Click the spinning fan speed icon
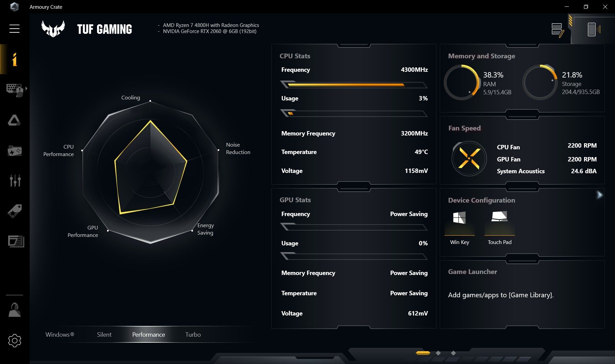Viewport: 615px width, 364px height. tap(469, 158)
